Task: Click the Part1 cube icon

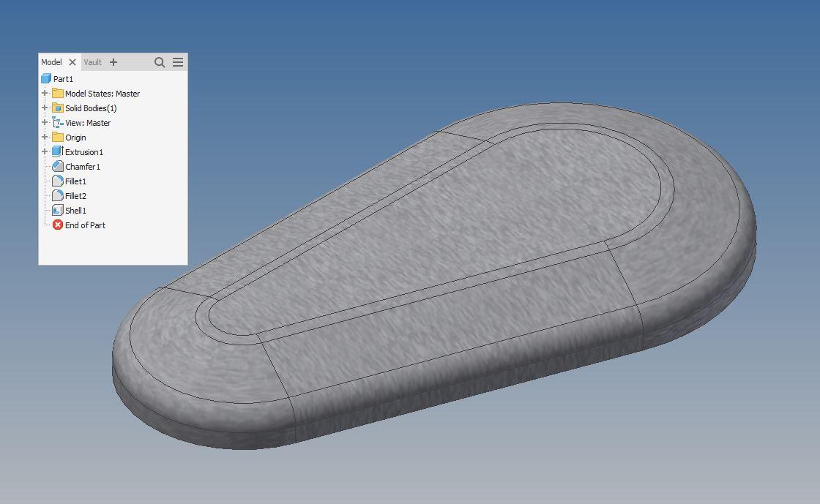Action: pos(46,78)
